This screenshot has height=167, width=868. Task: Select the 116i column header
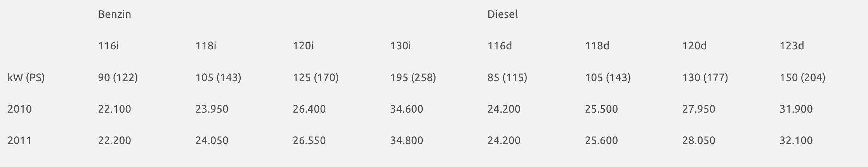108,46
